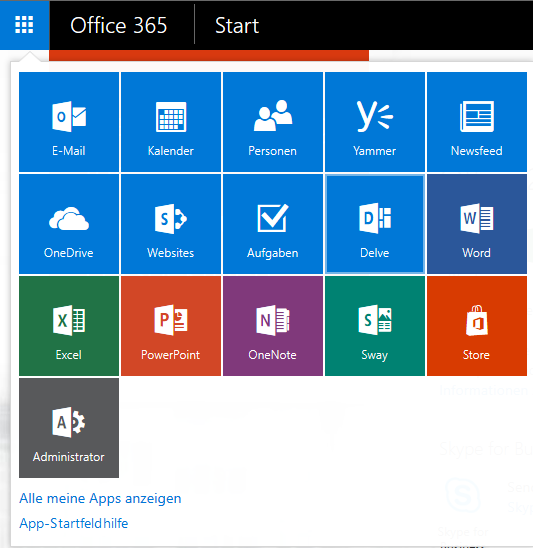This screenshot has height=548, width=533.
Task: Open the Newsfeed tile
Action: (x=477, y=122)
